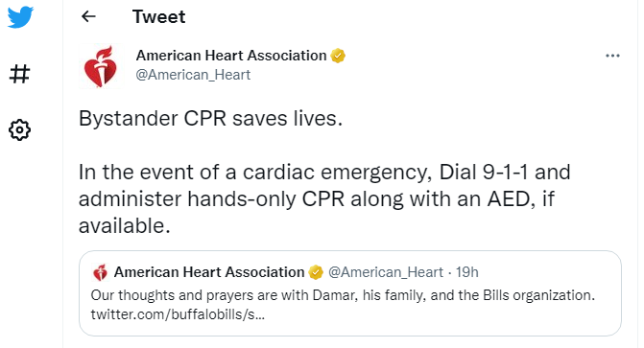The height and width of the screenshot is (348, 644).
Task: Click the 19h timestamp on quoted tweet
Action: tap(467, 272)
